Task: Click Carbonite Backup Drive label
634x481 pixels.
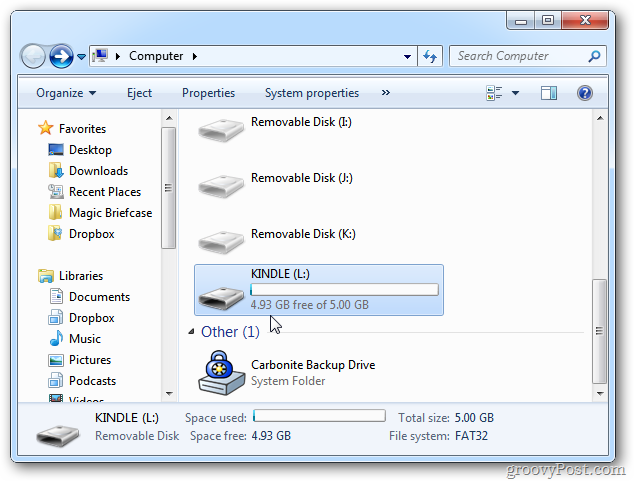Action: pos(313,365)
